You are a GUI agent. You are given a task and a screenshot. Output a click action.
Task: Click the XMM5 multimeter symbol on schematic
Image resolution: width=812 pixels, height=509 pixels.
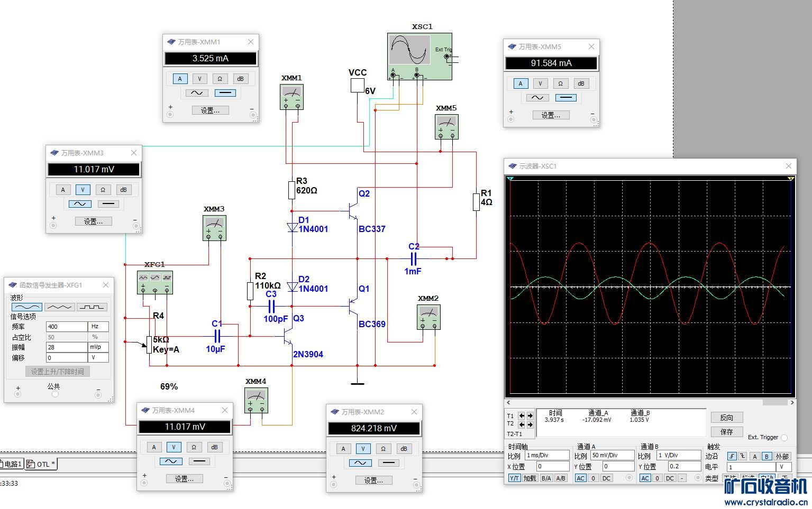446,127
